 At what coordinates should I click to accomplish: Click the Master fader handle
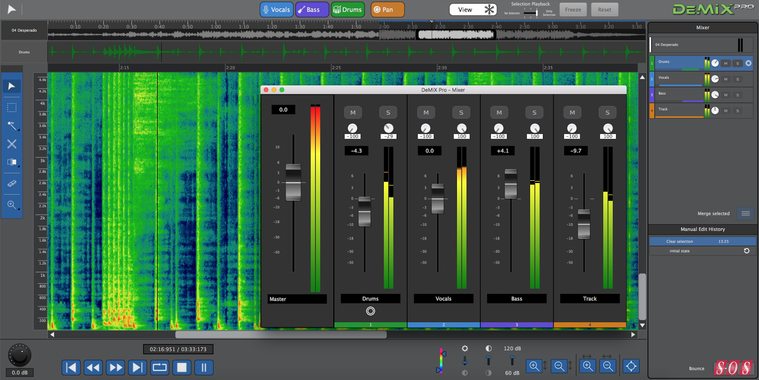click(x=293, y=182)
